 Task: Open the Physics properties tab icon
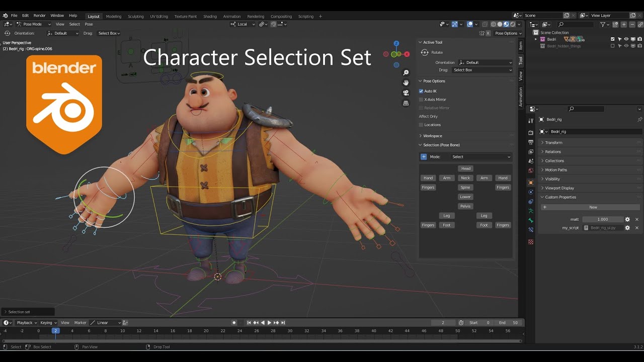click(x=530, y=192)
